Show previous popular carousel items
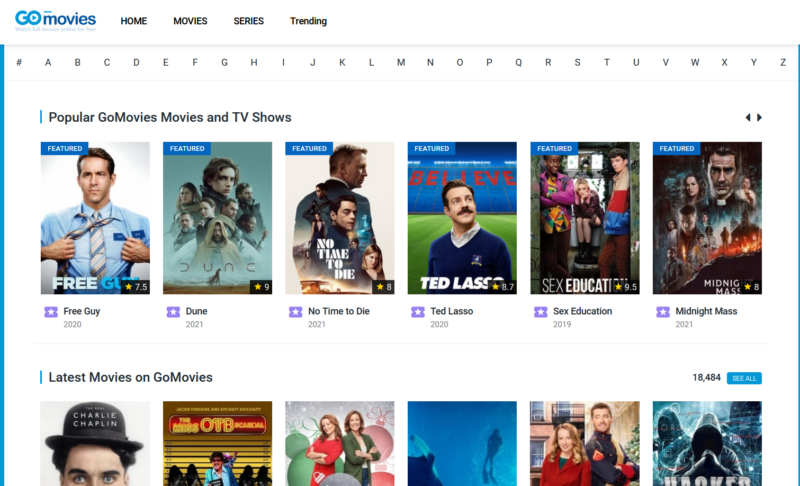This screenshot has height=486, width=800. pos(748,117)
